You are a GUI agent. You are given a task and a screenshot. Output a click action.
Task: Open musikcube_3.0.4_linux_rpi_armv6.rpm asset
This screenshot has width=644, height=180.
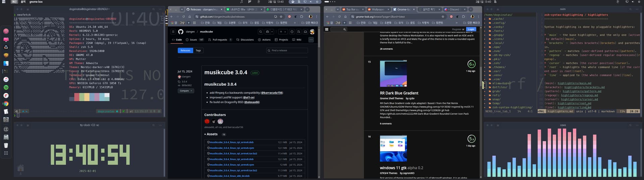pyautogui.click(x=232, y=148)
